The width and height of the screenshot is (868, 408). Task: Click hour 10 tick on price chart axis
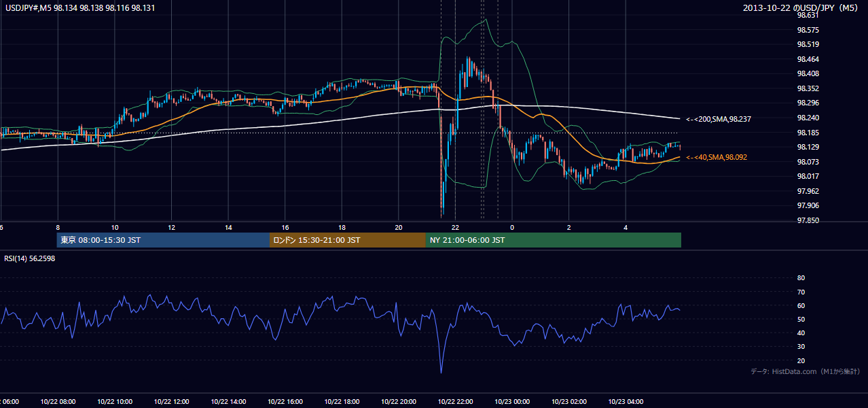click(115, 227)
